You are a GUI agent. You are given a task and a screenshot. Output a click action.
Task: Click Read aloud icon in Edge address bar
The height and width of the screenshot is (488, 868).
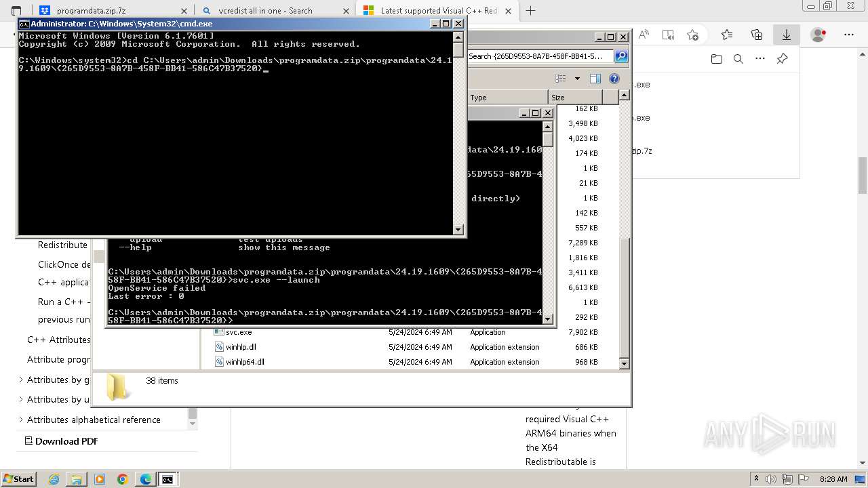click(x=644, y=35)
